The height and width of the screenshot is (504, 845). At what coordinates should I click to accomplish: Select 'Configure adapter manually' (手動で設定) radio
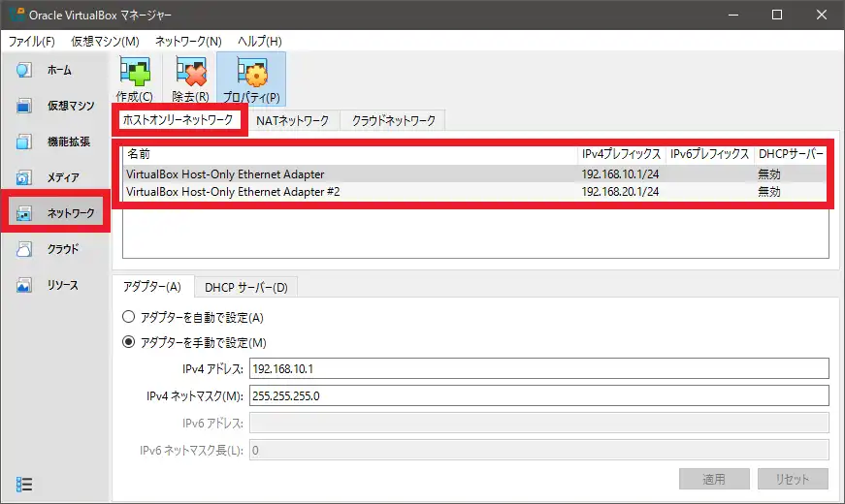coord(128,342)
